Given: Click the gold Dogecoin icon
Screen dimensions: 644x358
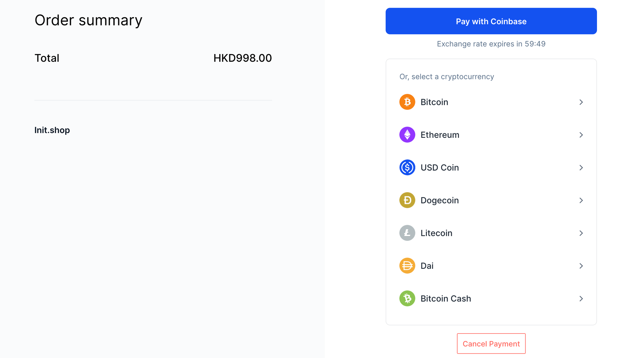Looking at the screenshot, I should tap(407, 200).
